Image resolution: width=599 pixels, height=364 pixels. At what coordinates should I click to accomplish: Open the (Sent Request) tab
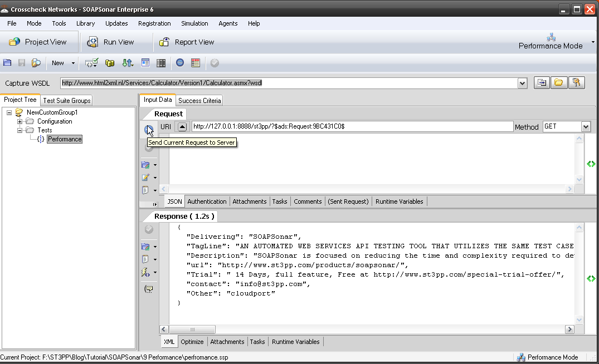(x=348, y=201)
